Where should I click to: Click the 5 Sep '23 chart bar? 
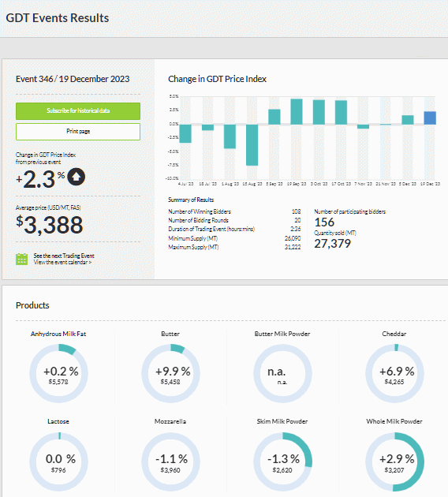274,117
